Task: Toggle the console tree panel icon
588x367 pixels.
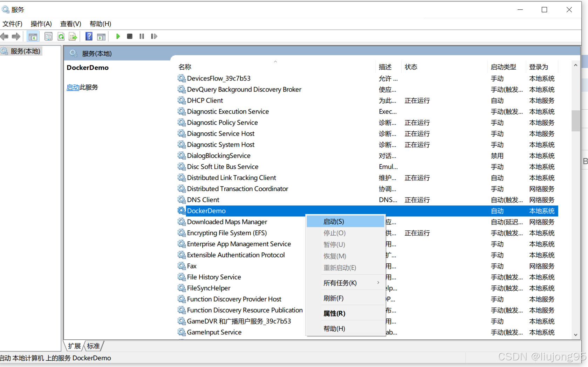Action: click(33, 36)
